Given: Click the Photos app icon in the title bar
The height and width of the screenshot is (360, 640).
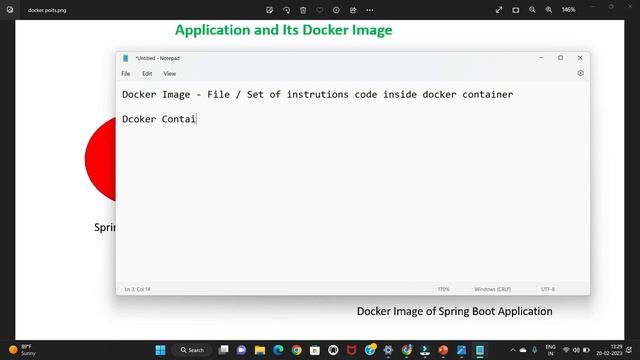Looking at the screenshot, I should [10, 10].
